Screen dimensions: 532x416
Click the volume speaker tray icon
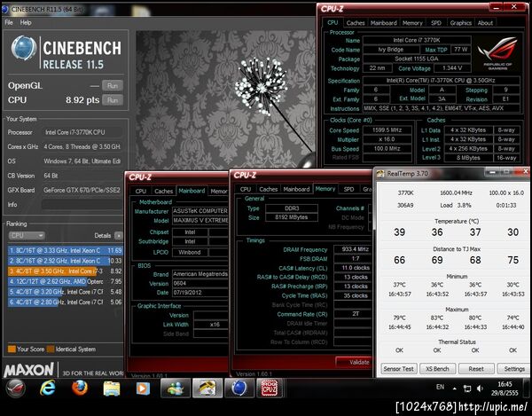pyautogui.click(x=480, y=389)
